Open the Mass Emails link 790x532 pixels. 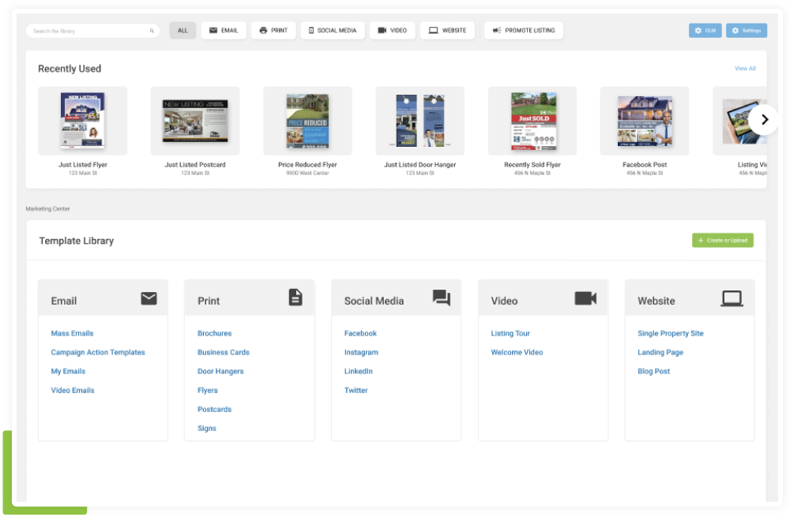click(x=72, y=333)
